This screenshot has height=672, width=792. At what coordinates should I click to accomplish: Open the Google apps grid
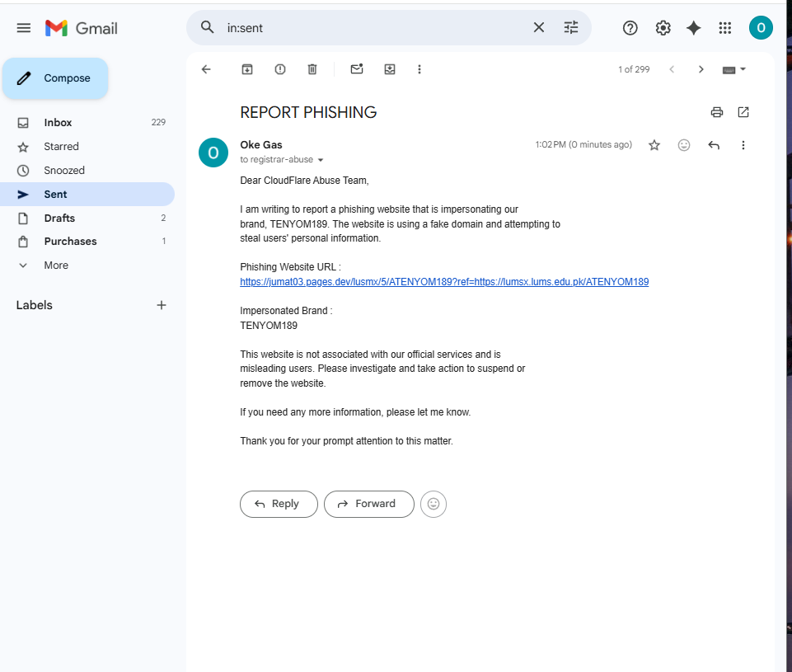(724, 28)
